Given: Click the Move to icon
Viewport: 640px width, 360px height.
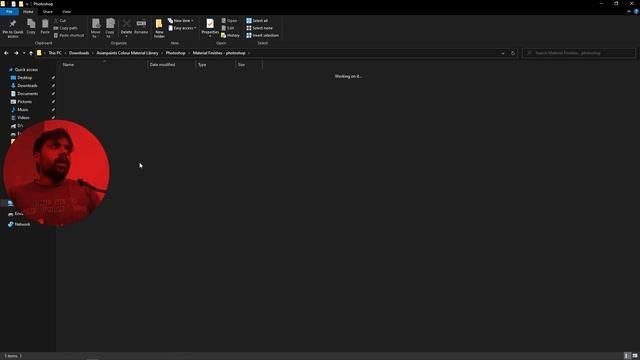Looking at the screenshot, I should [96, 28].
